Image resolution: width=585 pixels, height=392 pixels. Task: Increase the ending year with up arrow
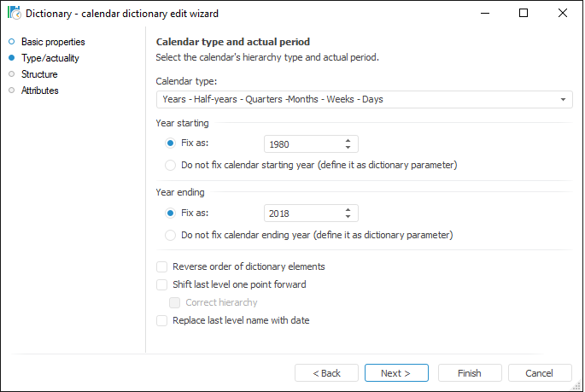pyautogui.click(x=348, y=209)
